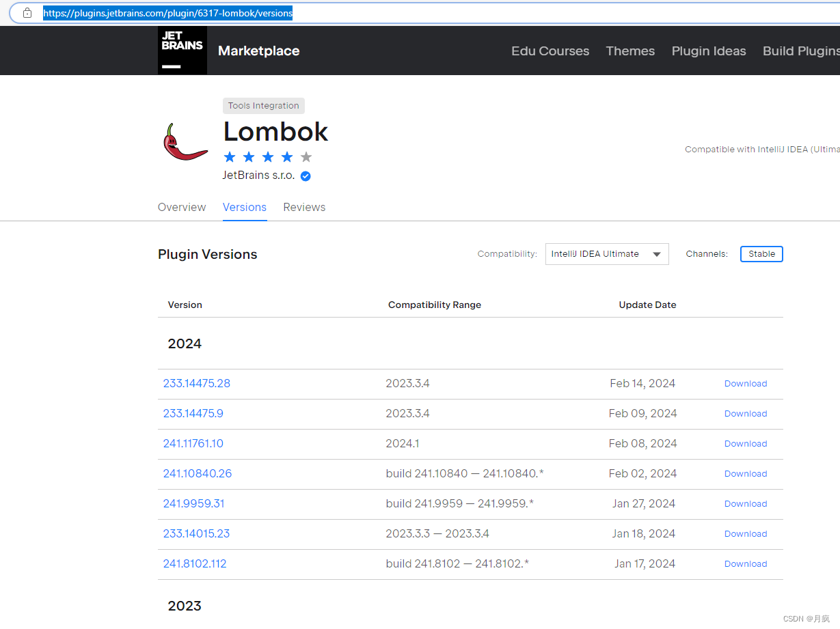Viewport: 840px width, 629px height.
Task: Download version 241.8102.112
Action: (x=746, y=564)
